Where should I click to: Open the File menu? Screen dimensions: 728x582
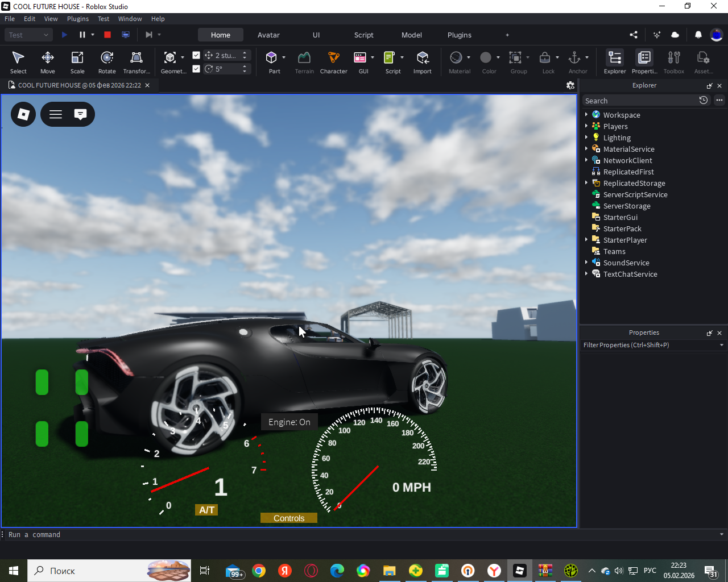point(10,19)
